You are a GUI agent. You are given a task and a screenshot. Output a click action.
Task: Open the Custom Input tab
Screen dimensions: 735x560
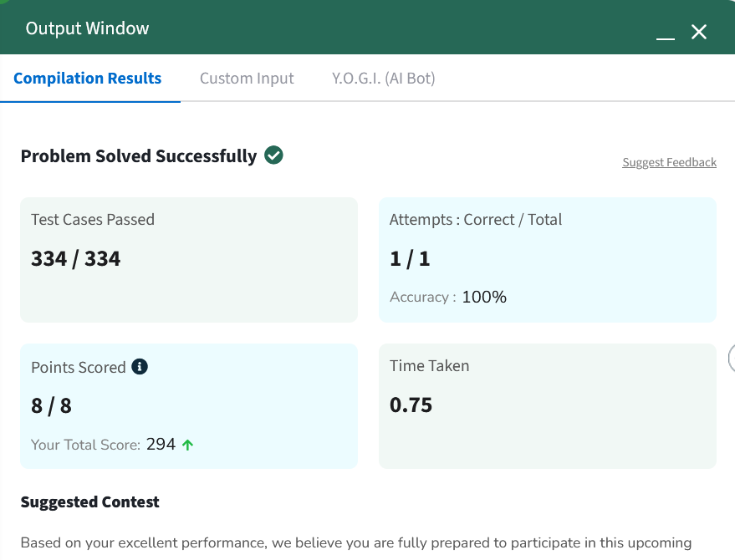(x=247, y=79)
